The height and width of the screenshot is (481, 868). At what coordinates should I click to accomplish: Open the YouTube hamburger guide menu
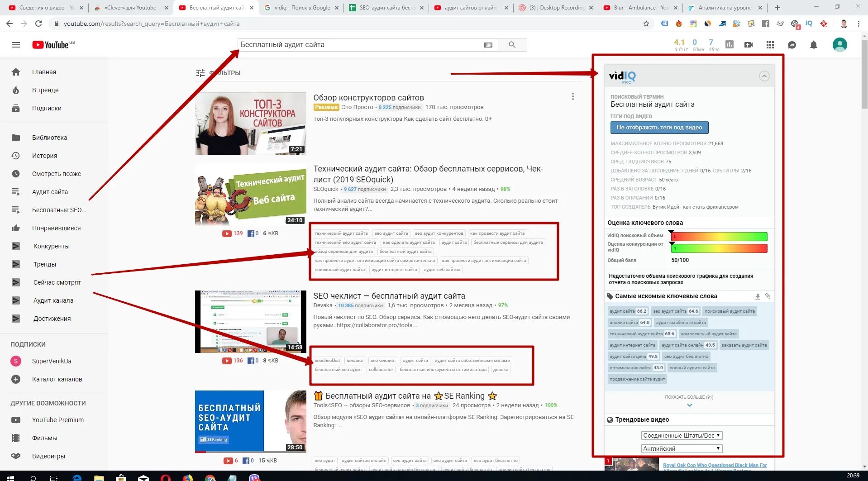(x=16, y=45)
